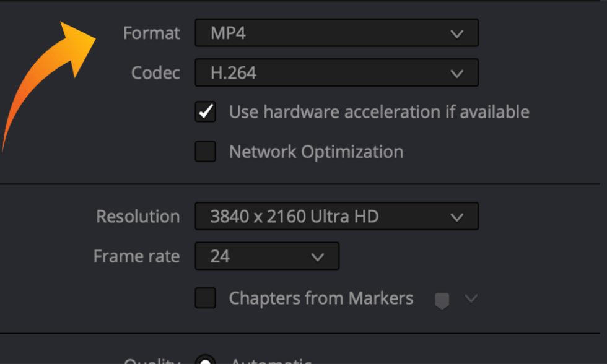607x364 pixels.
Task: Click the Frame rate dropdown chevron icon
Action: [318, 256]
